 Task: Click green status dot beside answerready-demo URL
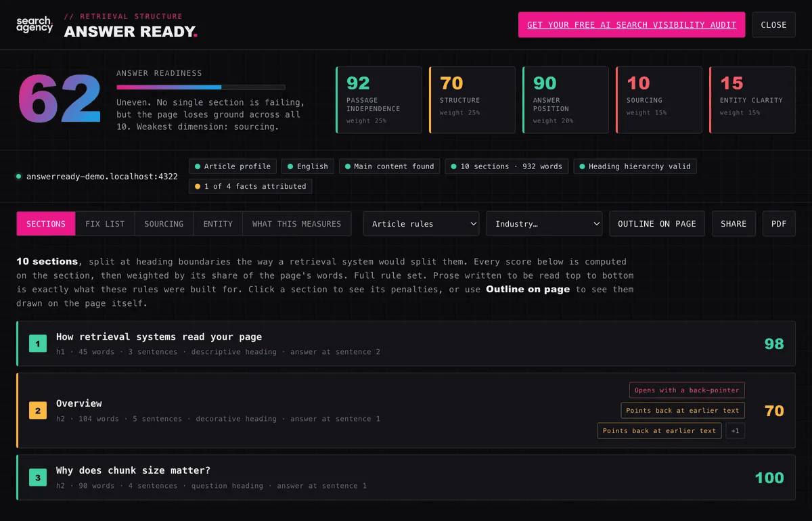click(19, 177)
